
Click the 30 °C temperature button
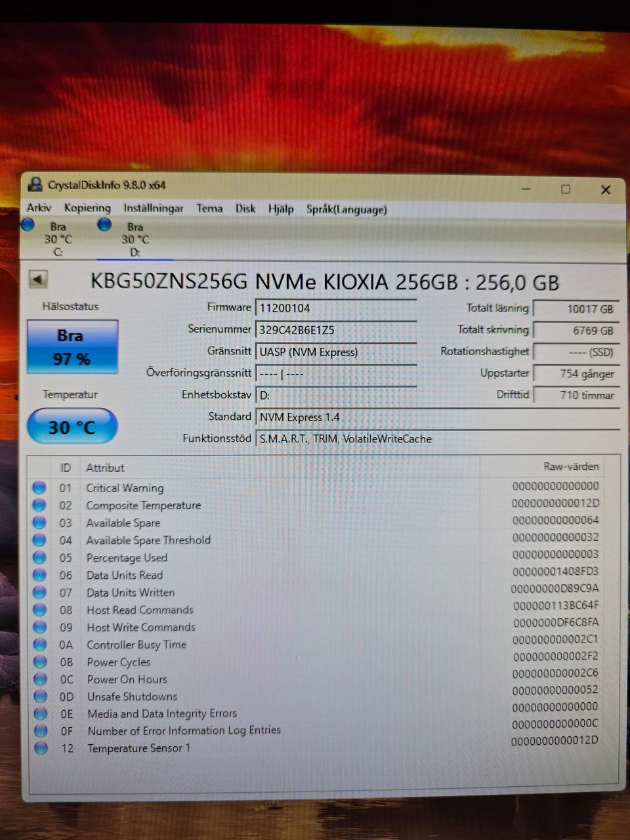pyautogui.click(x=72, y=427)
